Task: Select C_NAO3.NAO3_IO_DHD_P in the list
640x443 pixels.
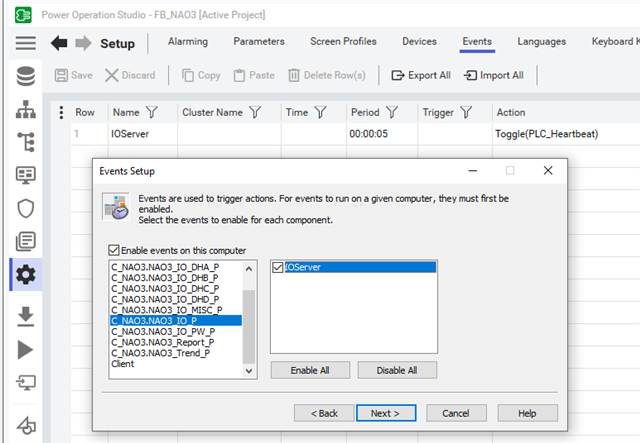Action: (176, 299)
